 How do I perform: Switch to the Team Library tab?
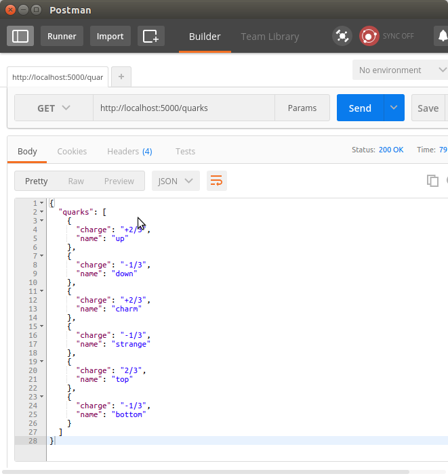coord(270,37)
